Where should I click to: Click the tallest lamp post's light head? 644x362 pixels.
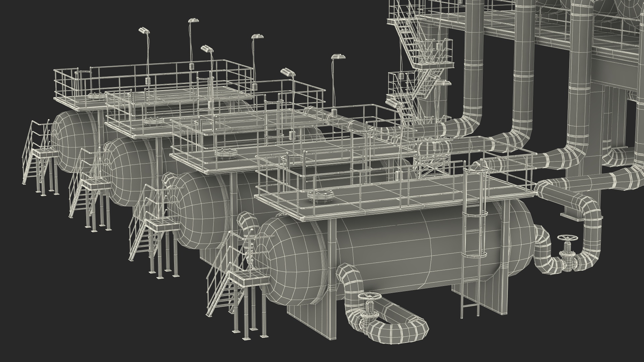pyautogui.click(x=193, y=21)
